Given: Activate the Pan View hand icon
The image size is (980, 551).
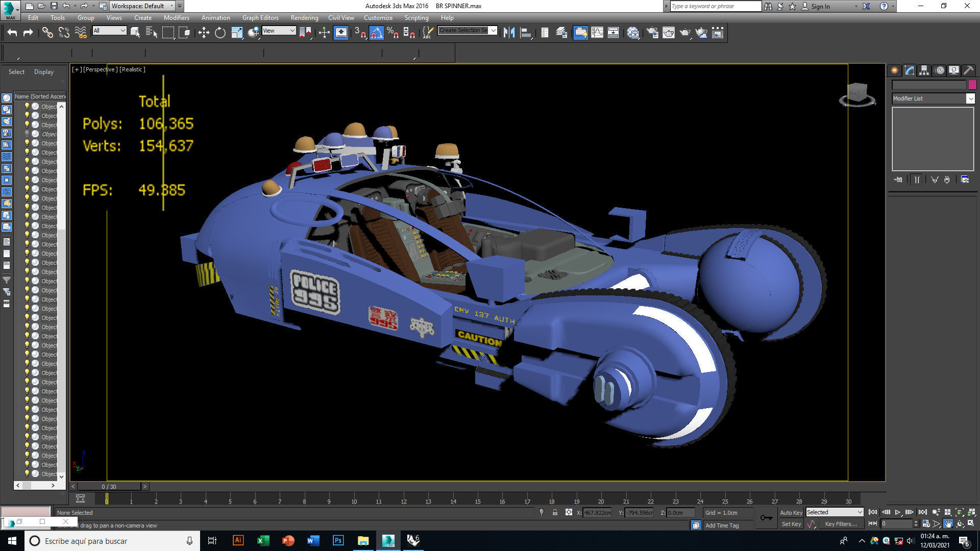Looking at the screenshot, I should point(948,523).
